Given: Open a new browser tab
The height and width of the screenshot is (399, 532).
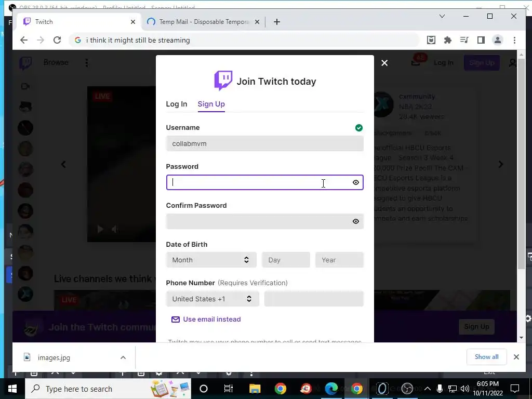Looking at the screenshot, I should (x=277, y=22).
